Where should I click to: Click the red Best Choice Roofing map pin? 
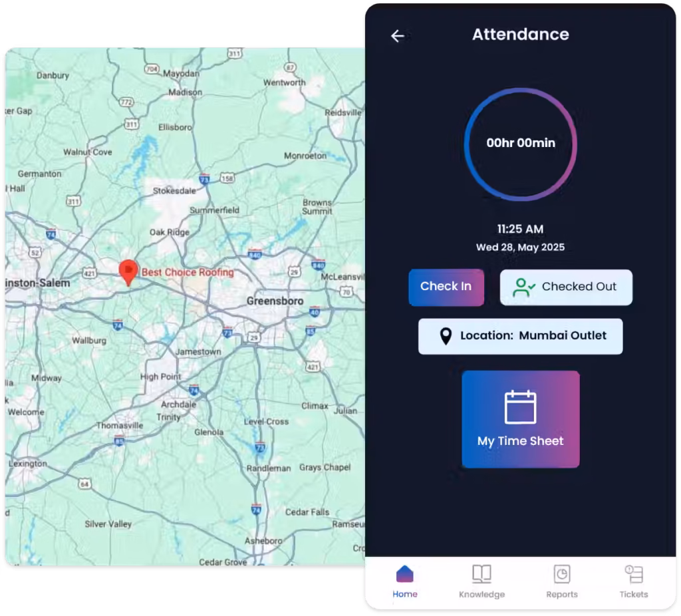click(128, 273)
